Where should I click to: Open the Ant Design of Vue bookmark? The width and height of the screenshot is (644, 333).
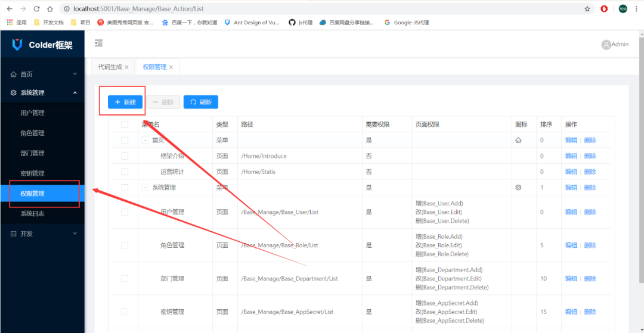tap(252, 23)
